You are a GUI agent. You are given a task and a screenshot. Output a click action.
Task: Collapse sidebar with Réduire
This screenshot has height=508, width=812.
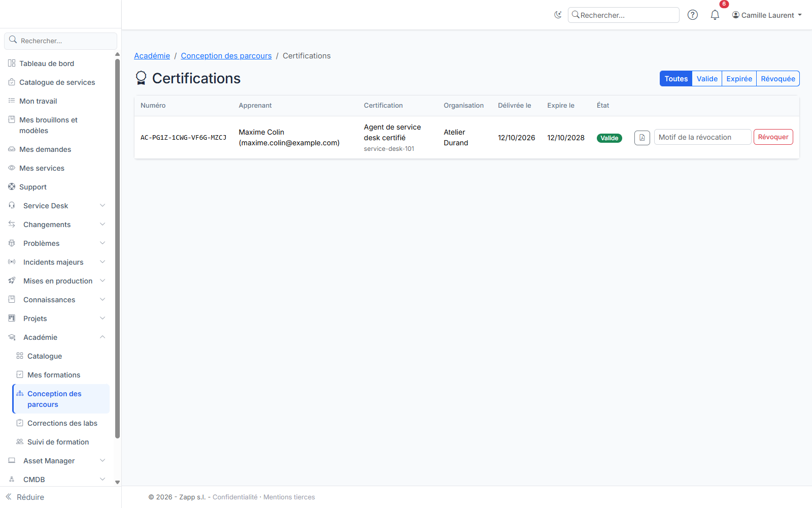(25, 497)
